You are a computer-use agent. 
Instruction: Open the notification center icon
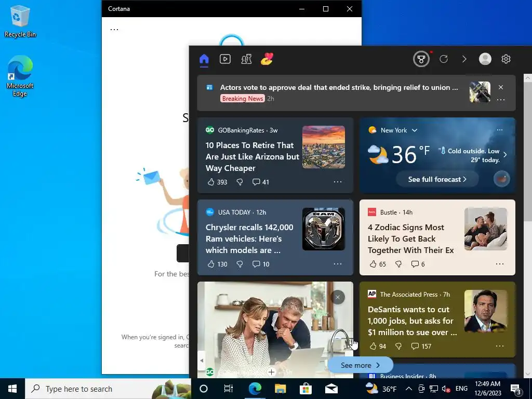(x=516, y=390)
